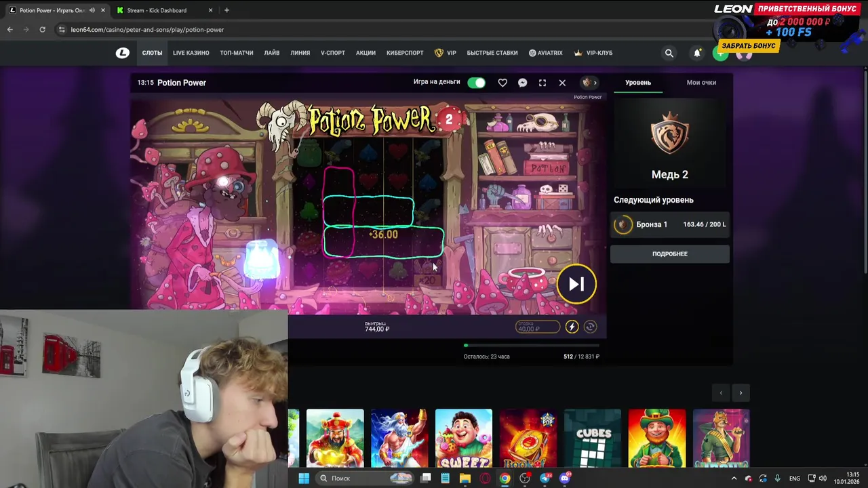Switch to the 'Stream - Kick Dashboard' browser tab

coord(163,10)
